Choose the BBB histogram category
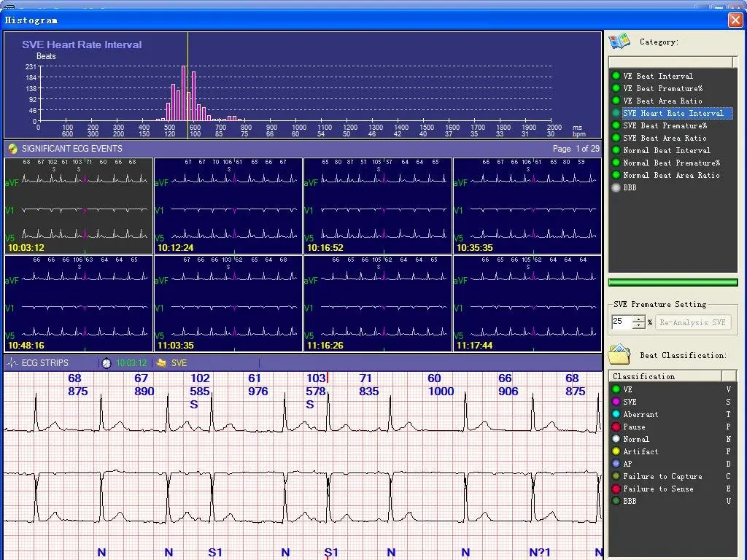This screenshot has width=747, height=560. (630, 187)
